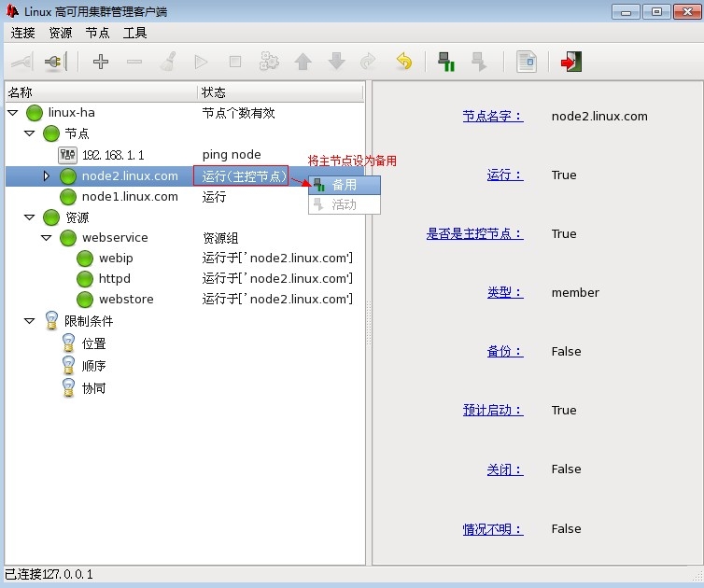The image size is (704, 588).
Task: Click the document view toolbar icon
Action: (x=527, y=62)
